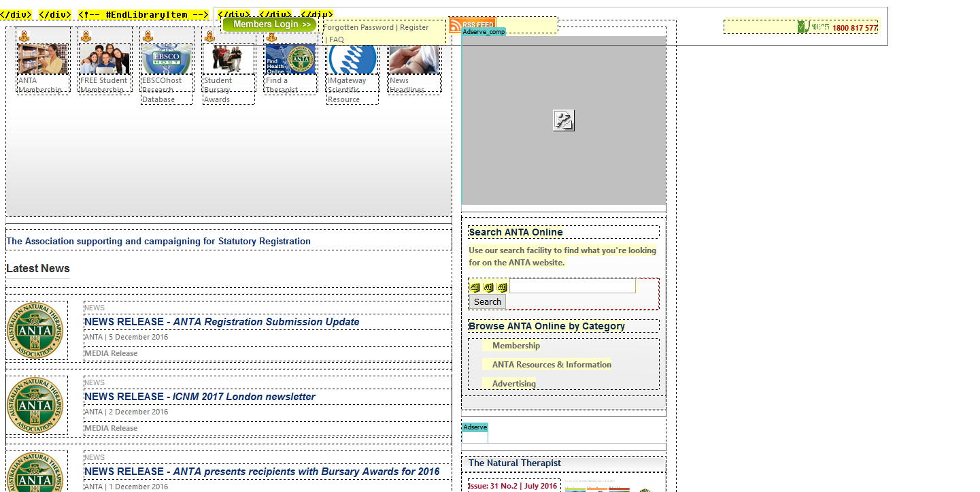The image size is (980, 492).
Task: Click the Members Login button
Action: (x=271, y=24)
